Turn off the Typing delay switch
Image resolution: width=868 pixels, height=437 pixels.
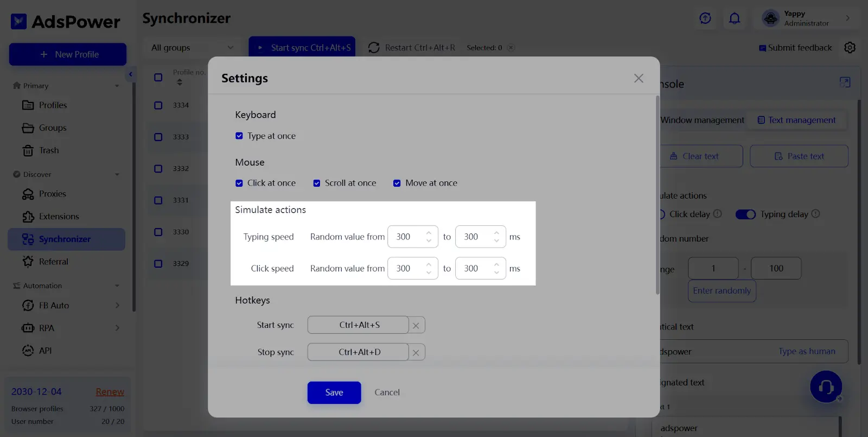(745, 214)
